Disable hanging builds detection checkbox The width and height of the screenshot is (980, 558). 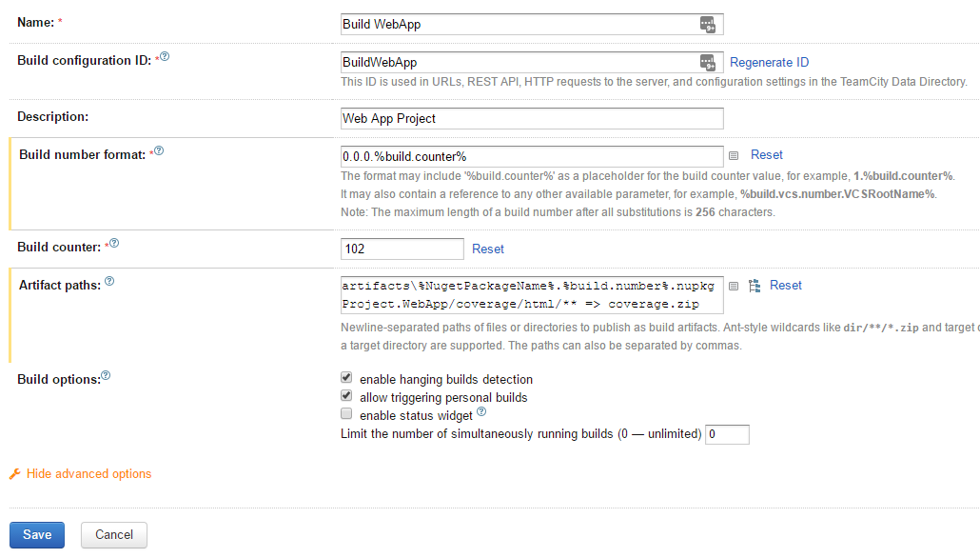pyautogui.click(x=347, y=378)
